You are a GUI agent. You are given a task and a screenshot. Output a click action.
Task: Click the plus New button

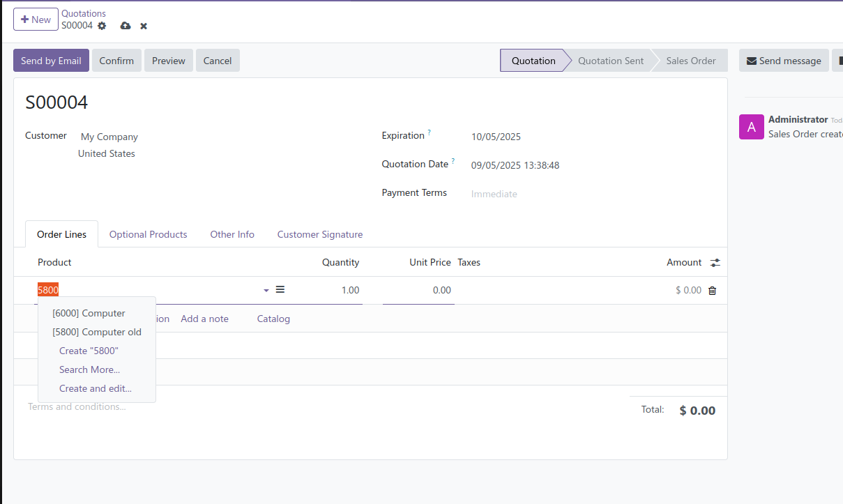36,20
